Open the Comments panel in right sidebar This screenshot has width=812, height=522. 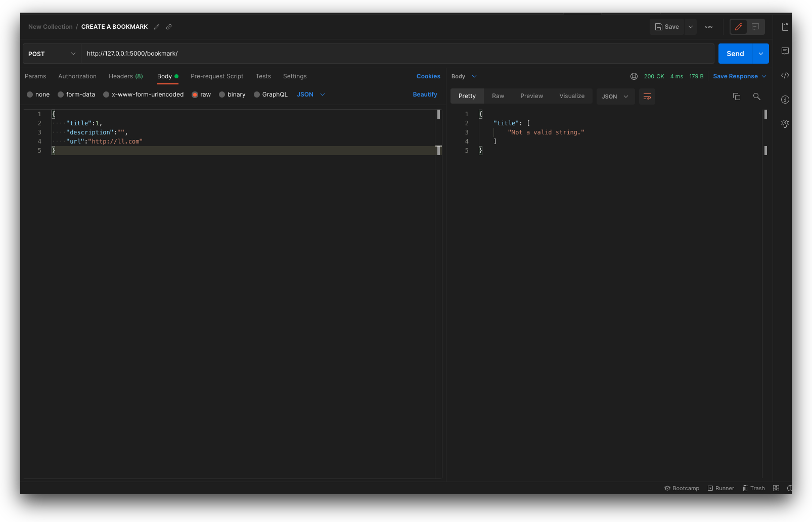point(785,51)
